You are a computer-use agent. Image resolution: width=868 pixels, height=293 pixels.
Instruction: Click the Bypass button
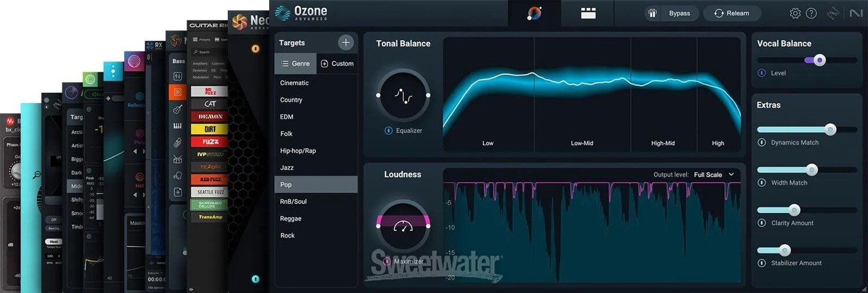pyautogui.click(x=672, y=13)
